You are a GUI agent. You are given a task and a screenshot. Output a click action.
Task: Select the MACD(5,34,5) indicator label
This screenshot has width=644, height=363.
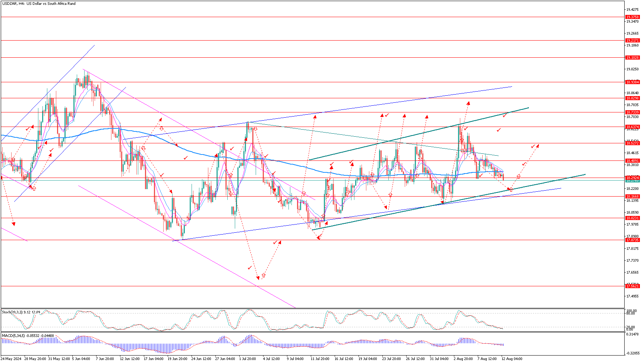pyautogui.click(x=28, y=335)
